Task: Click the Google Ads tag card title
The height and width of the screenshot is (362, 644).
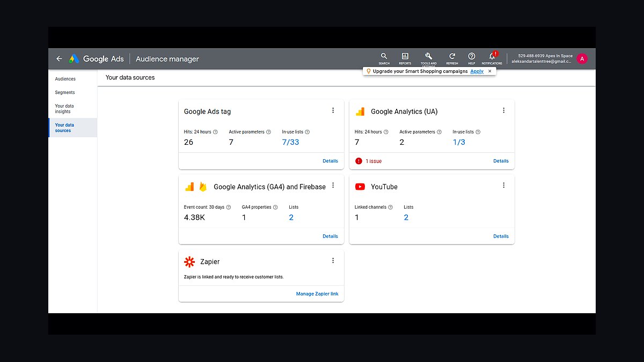Action: click(x=207, y=112)
